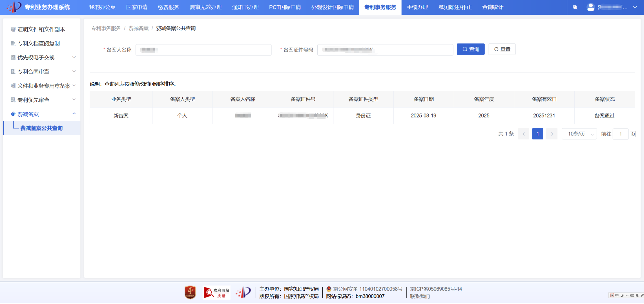644x304 pixels.
Task: Switch to the 通知书办理 menu tab
Action: pos(245,7)
